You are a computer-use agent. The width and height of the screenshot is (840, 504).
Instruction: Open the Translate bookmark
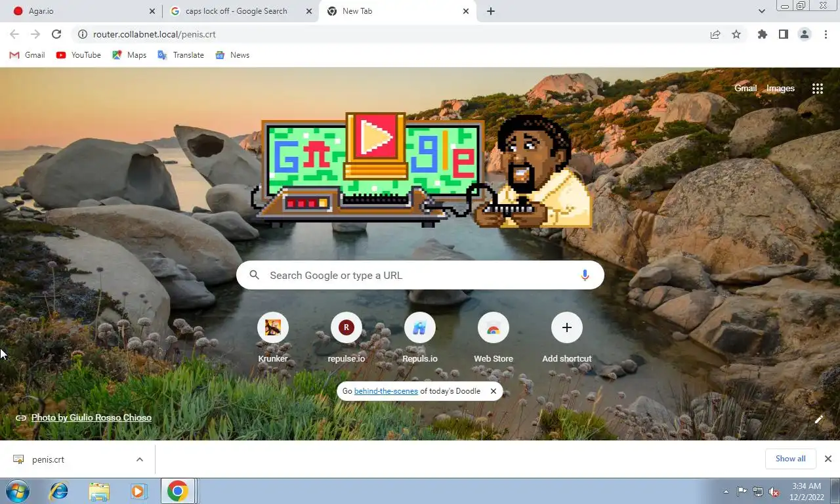tap(180, 55)
